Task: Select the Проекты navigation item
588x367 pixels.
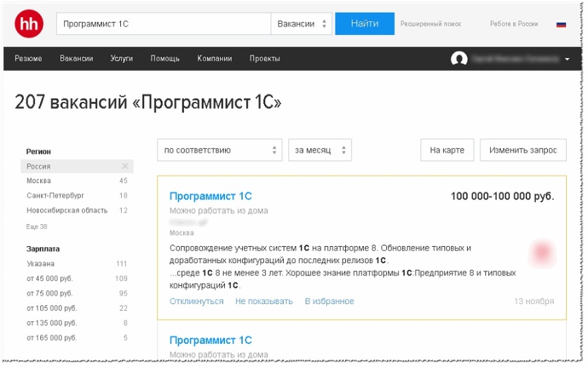Action: 265,59
